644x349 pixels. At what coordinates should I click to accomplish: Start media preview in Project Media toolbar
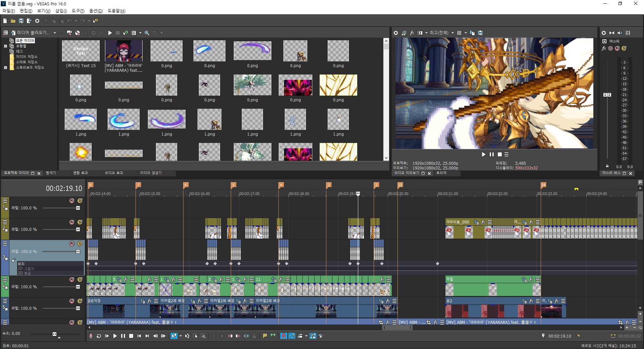tap(110, 33)
